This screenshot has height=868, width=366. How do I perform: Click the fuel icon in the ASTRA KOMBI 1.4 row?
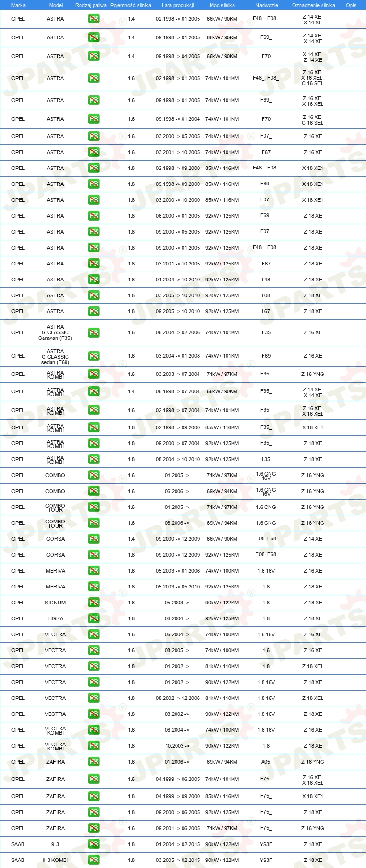pos(94,391)
